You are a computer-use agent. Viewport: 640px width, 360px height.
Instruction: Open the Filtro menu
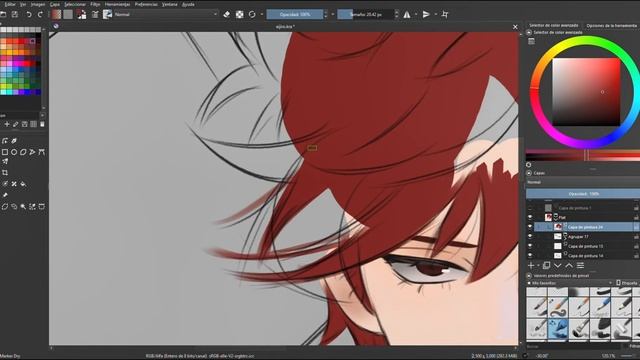(x=95, y=4)
